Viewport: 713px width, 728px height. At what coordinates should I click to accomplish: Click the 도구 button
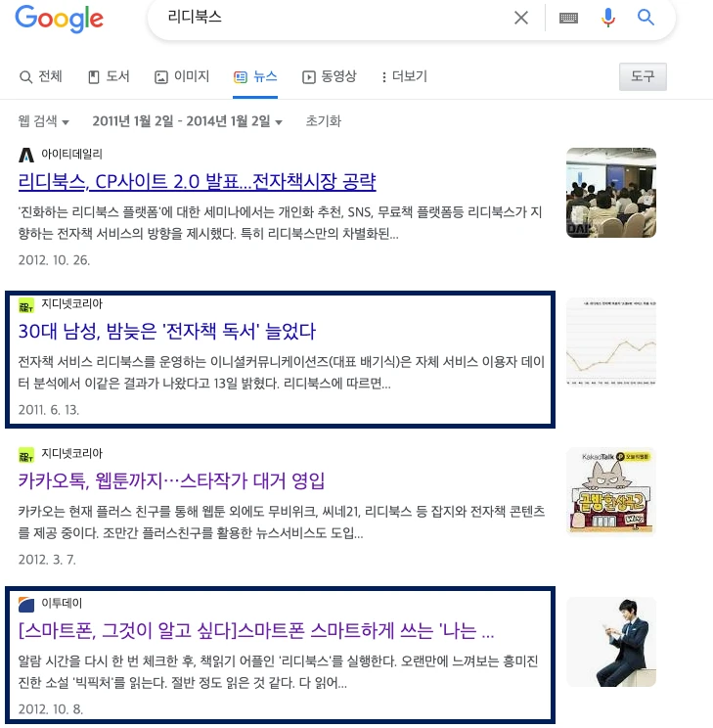click(x=643, y=76)
